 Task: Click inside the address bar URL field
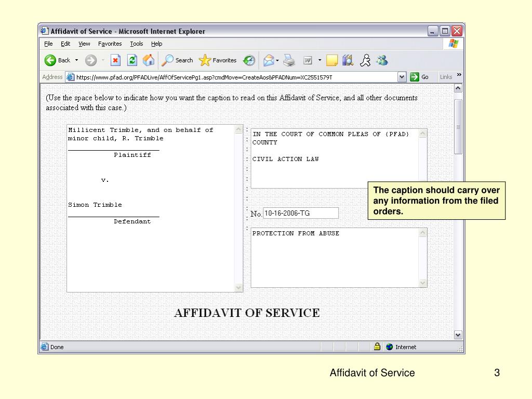(236, 77)
